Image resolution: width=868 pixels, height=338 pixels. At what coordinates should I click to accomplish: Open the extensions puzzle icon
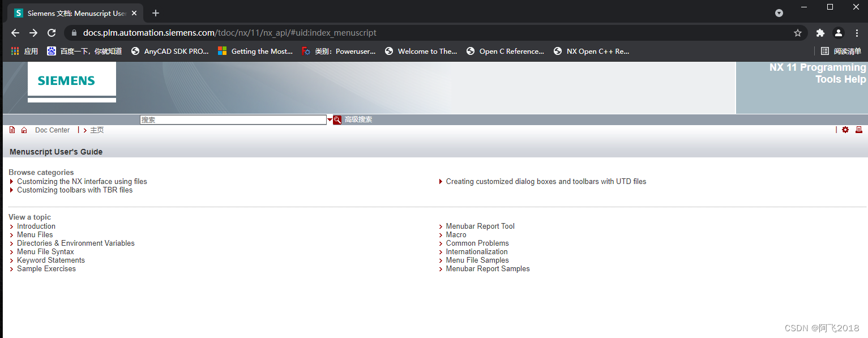coord(820,33)
